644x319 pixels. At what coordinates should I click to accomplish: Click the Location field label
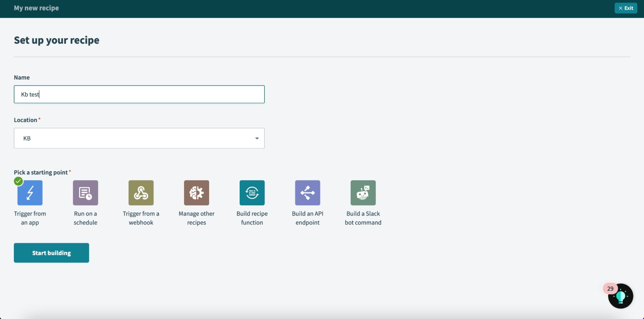click(x=25, y=120)
